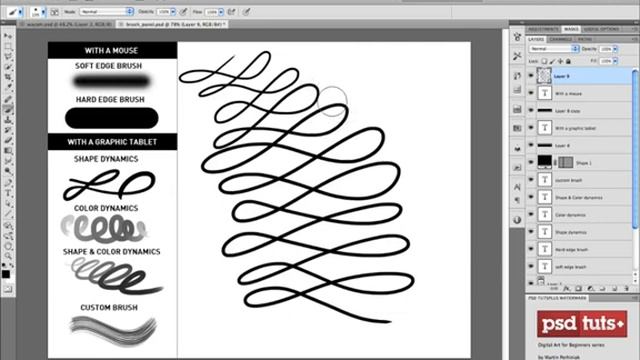
Task: Select the Shape dynamics layer
Action: pos(579,232)
